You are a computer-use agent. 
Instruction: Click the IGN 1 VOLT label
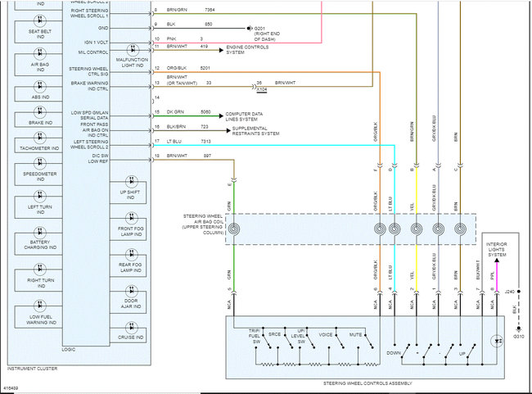click(96, 42)
